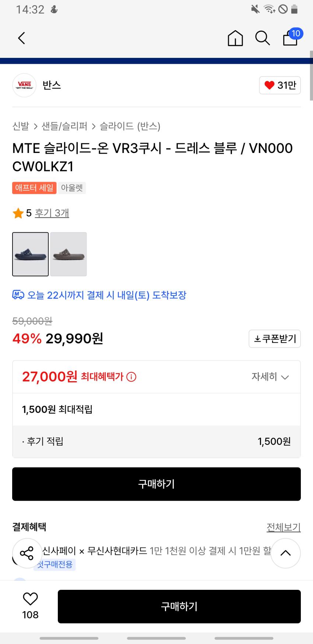The width and height of the screenshot is (313, 644).
Task: Open 신발 breadcrumb category
Action: pyautogui.click(x=21, y=126)
